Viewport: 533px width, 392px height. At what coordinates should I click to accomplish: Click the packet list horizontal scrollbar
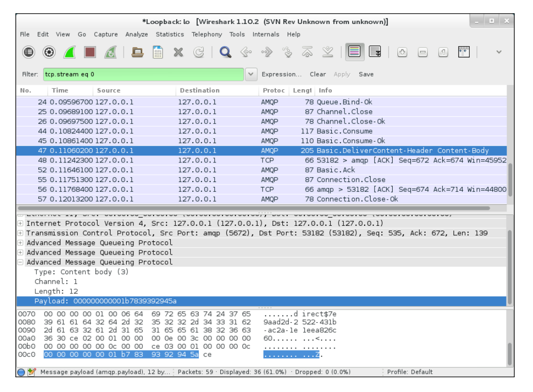click(x=254, y=208)
